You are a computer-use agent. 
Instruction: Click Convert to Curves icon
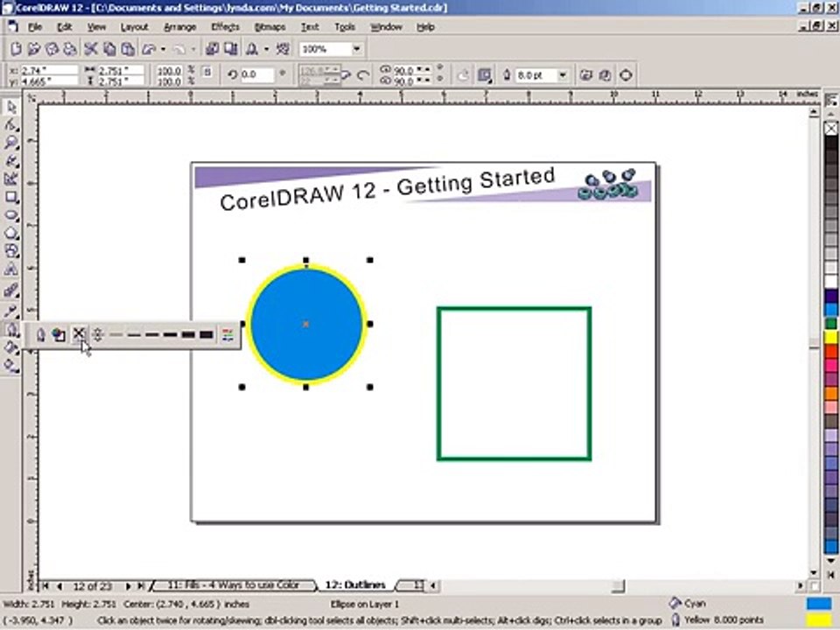coord(626,75)
